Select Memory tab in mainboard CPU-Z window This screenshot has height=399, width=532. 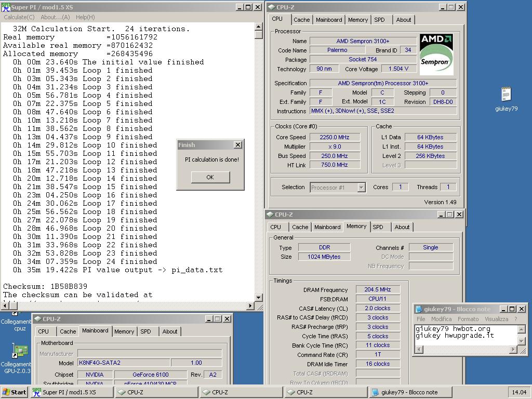coord(124,331)
